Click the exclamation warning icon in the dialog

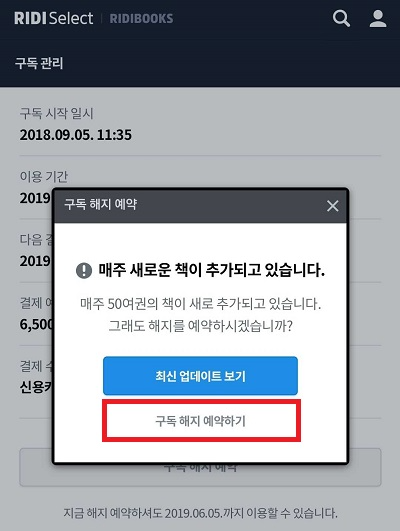(x=84, y=271)
